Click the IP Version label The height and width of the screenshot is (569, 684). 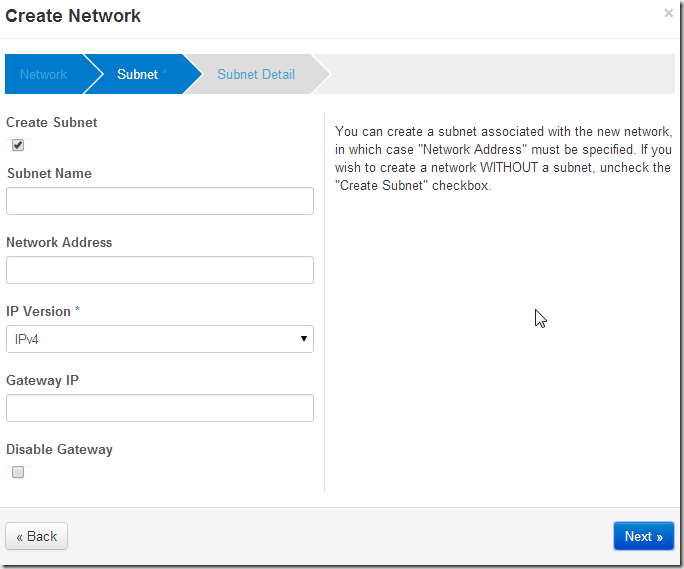click(38, 312)
